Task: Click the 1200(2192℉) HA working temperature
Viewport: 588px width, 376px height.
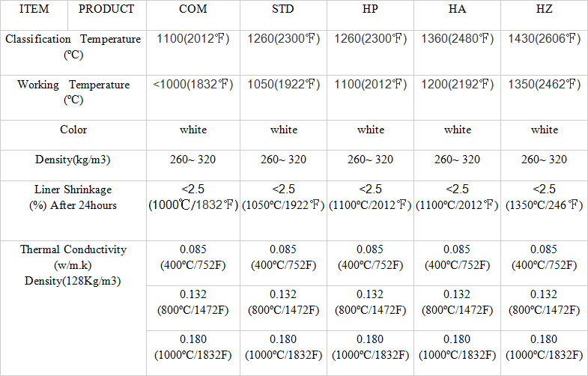Action: point(457,85)
